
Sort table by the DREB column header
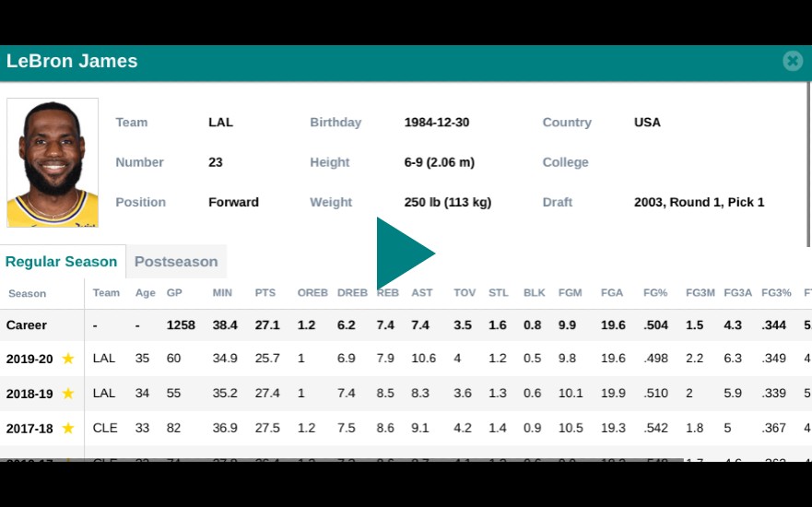(x=352, y=292)
